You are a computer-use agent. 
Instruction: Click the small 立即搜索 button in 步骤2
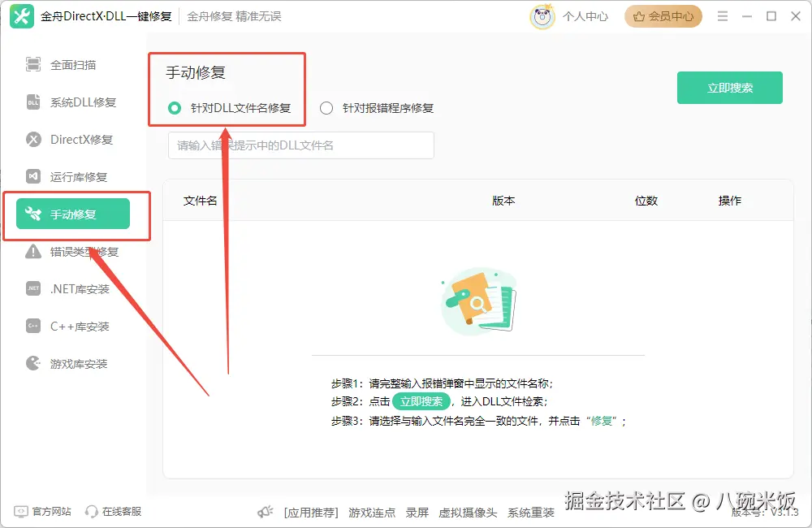click(x=421, y=401)
